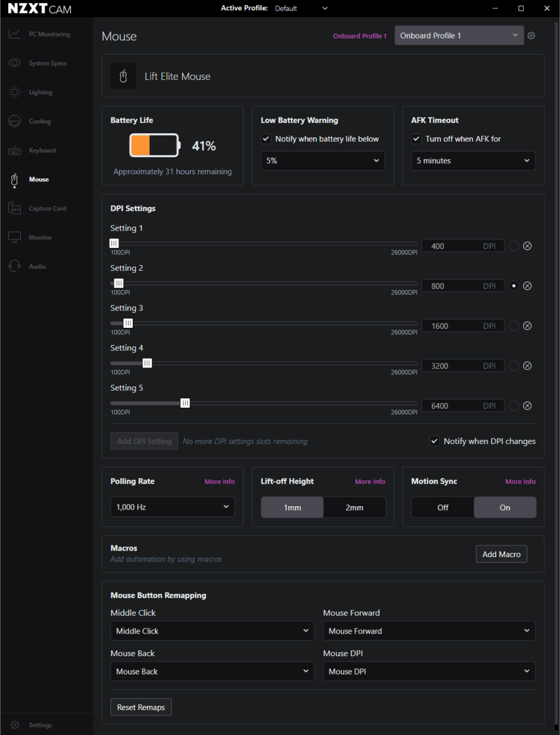Image resolution: width=560 pixels, height=735 pixels.
Task: Set lift-off height to 2mm
Action: (x=354, y=507)
